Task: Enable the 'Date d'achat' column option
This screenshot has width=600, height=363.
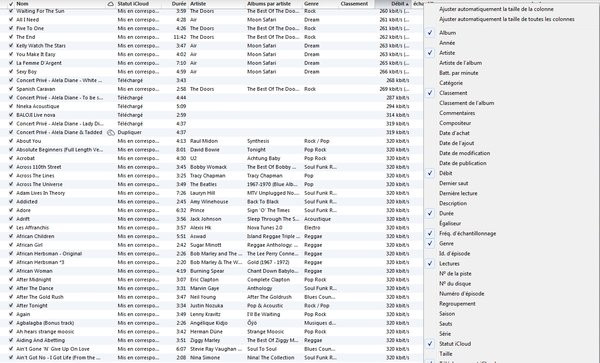Action: tap(454, 133)
